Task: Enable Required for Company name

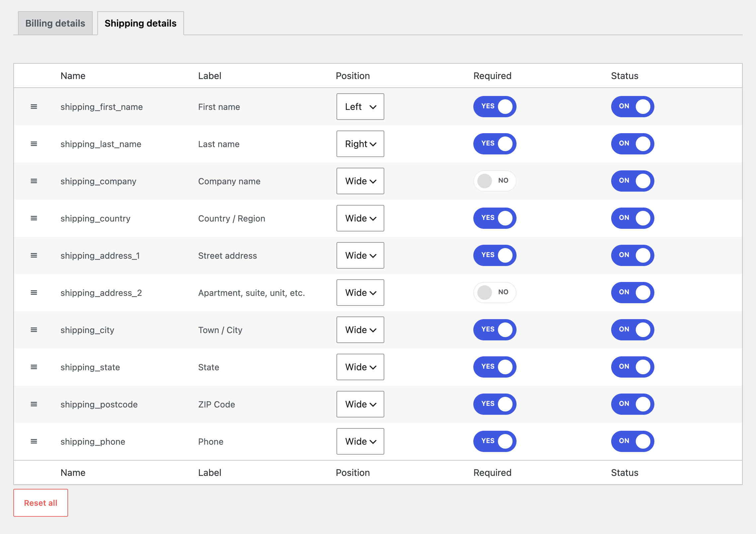Action: (x=495, y=181)
